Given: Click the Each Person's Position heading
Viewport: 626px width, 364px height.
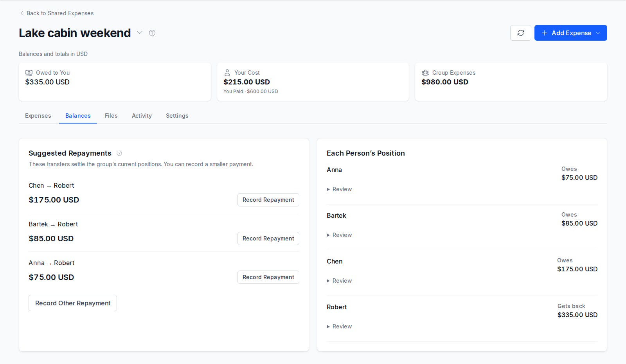Looking at the screenshot, I should pos(366,153).
